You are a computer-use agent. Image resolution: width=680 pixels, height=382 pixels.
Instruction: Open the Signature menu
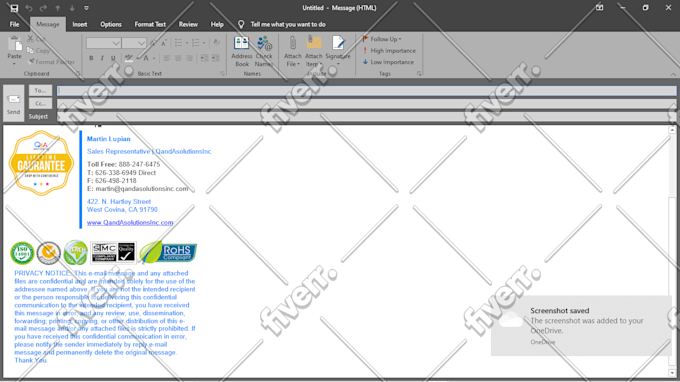tap(338, 52)
